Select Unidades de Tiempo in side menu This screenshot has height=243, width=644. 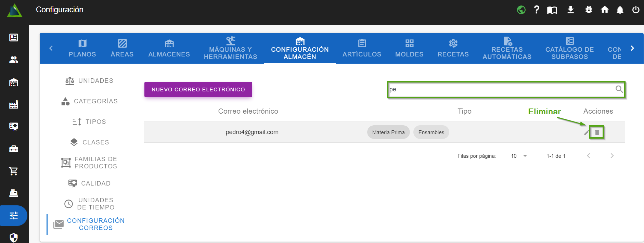tap(95, 204)
